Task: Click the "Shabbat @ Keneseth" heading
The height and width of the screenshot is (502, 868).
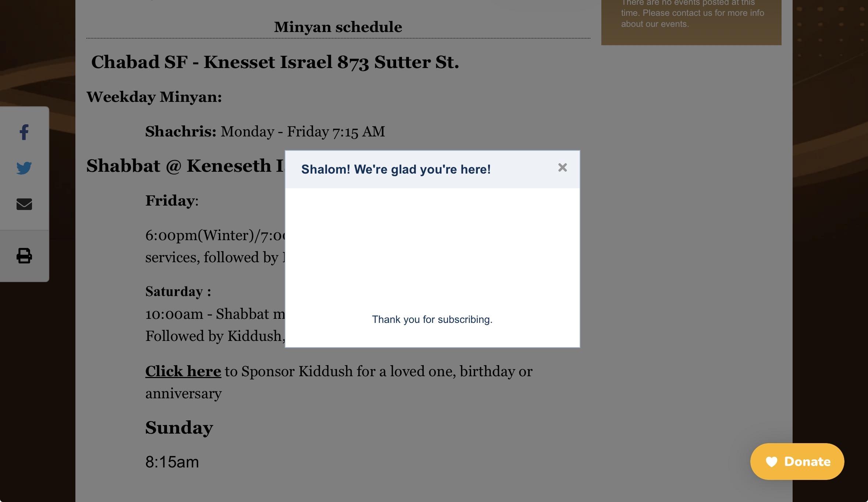Action: click(x=186, y=166)
